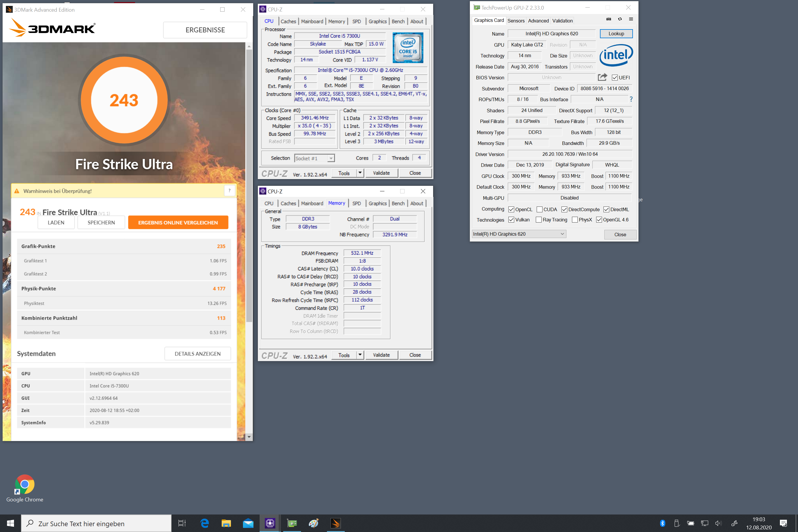Toggle PhysX checkbox
Image resolution: width=798 pixels, height=532 pixels.
[x=575, y=220]
